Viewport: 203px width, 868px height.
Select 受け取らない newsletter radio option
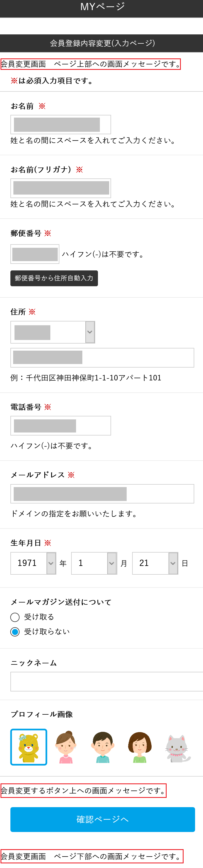15,632
